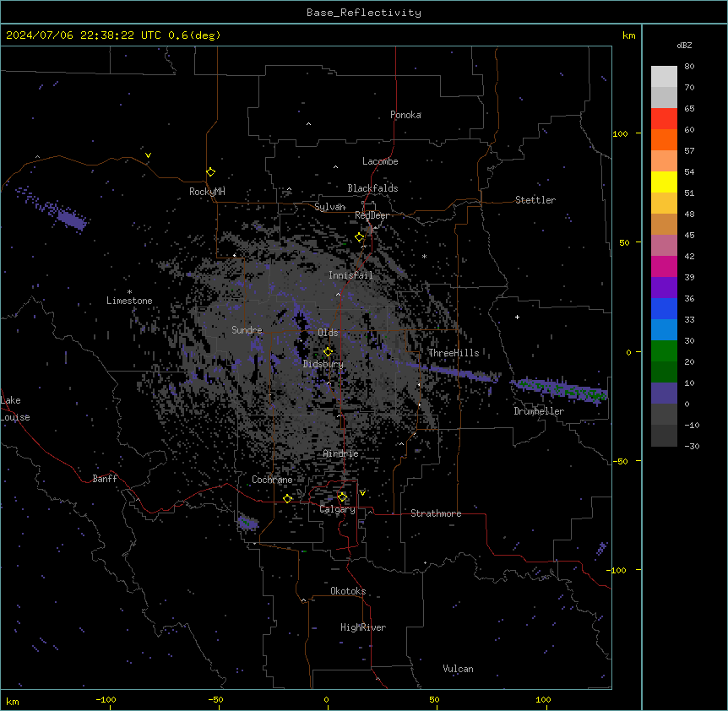728x711 pixels.
Task: Select the yellow diamond marker below RedDeer
Action: [360, 237]
